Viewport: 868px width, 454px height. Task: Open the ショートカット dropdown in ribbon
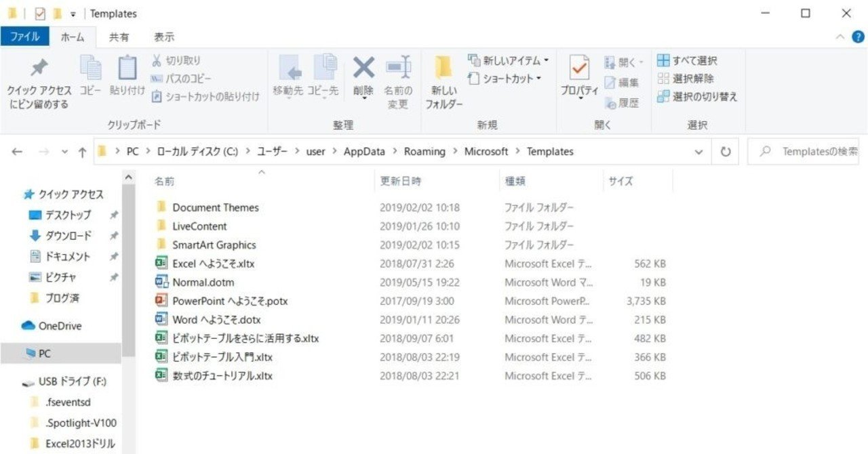(x=505, y=79)
